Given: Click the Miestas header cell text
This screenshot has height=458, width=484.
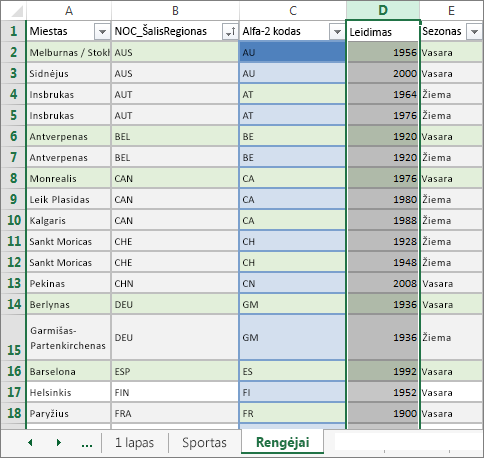Looking at the screenshot, I should (48, 31).
